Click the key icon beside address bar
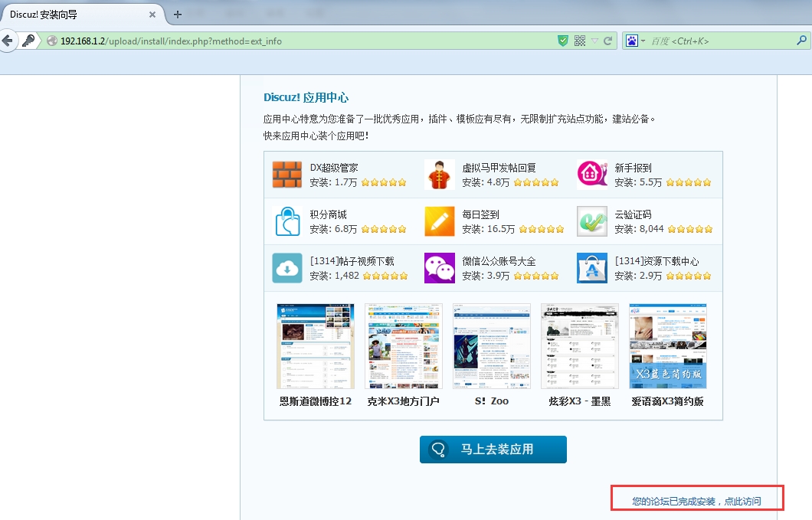Image resolution: width=812 pixels, height=520 pixels. (x=29, y=41)
